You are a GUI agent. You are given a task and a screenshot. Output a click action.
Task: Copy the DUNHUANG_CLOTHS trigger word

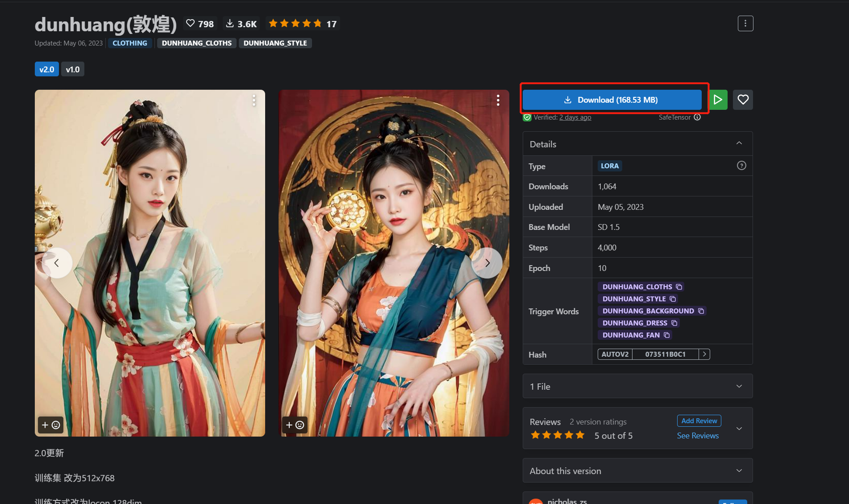(679, 287)
